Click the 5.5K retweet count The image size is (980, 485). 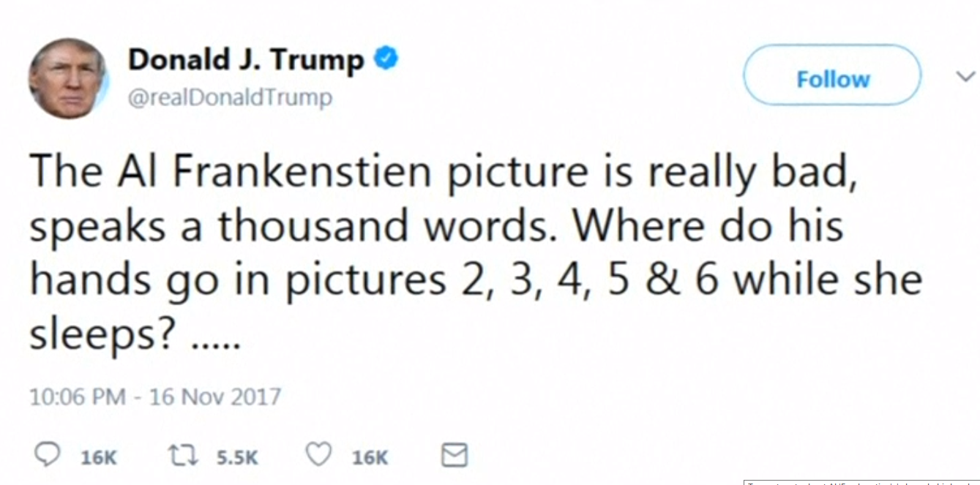coord(237,457)
